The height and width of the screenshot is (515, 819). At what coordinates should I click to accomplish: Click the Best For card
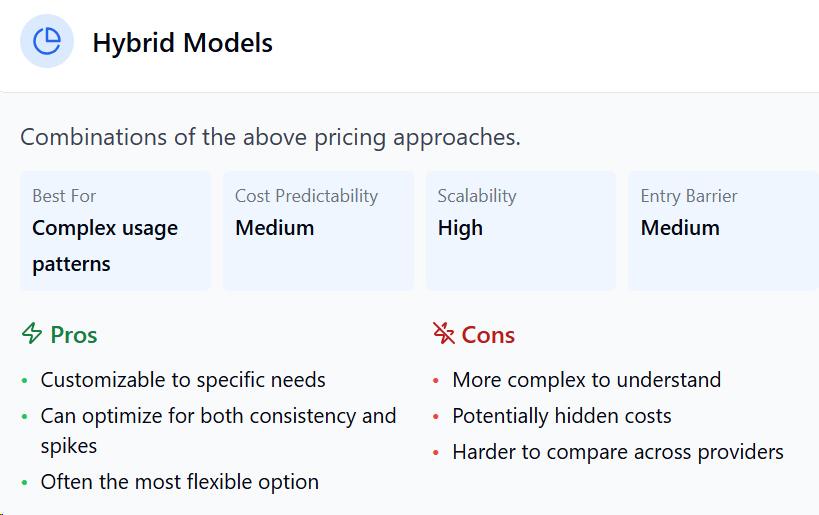[x=115, y=231]
